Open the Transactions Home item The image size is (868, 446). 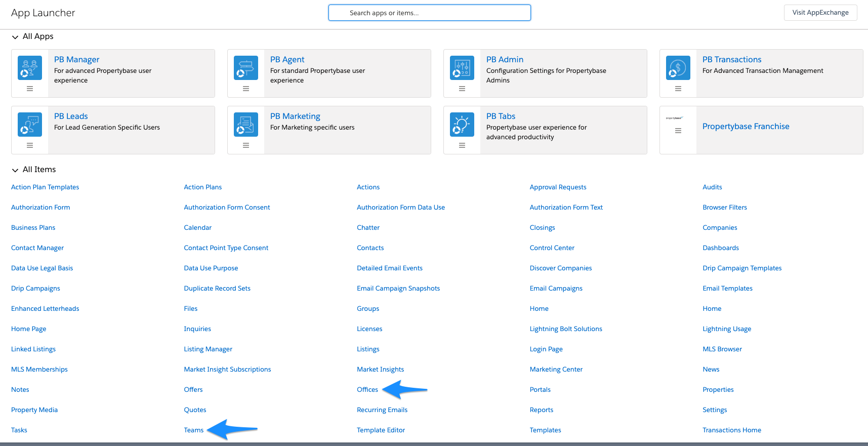[x=732, y=430]
